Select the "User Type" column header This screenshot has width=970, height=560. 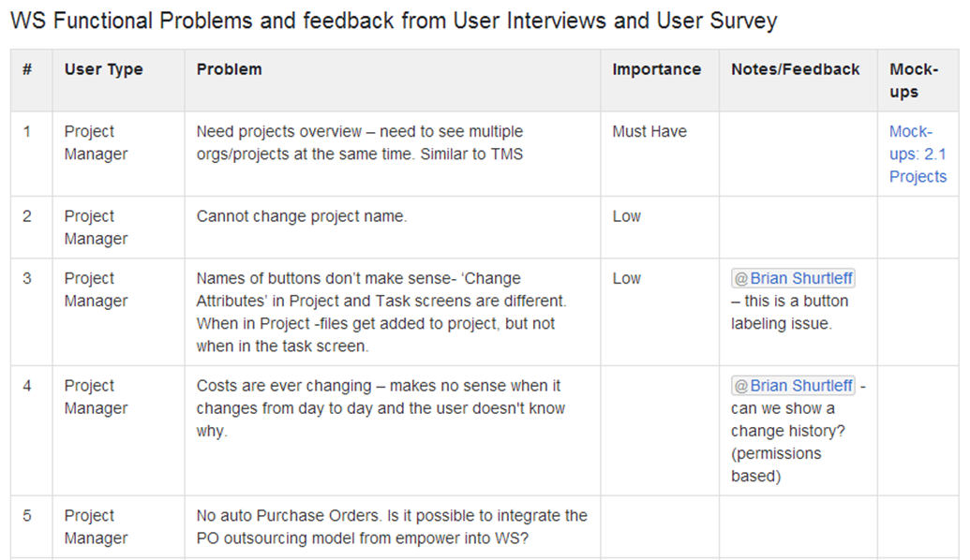point(103,69)
